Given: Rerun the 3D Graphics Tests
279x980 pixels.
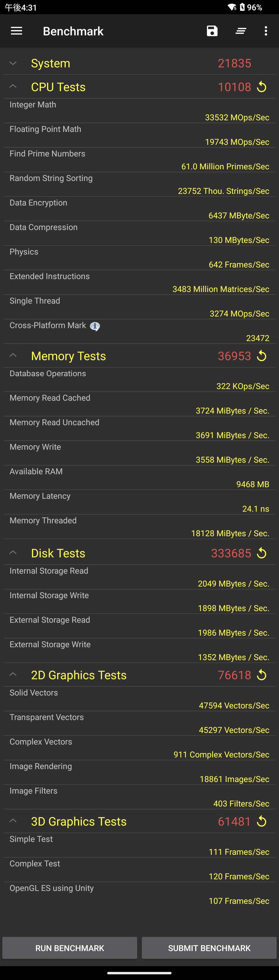Looking at the screenshot, I should tap(261, 821).
